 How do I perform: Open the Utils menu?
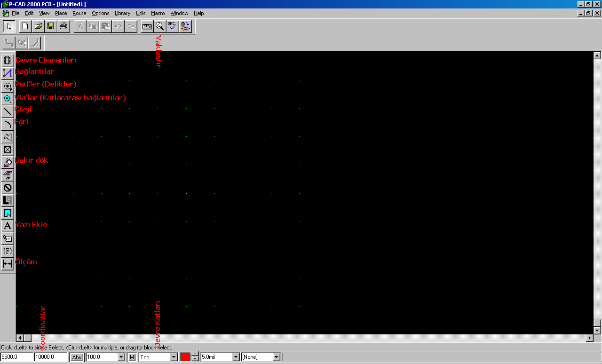point(141,13)
